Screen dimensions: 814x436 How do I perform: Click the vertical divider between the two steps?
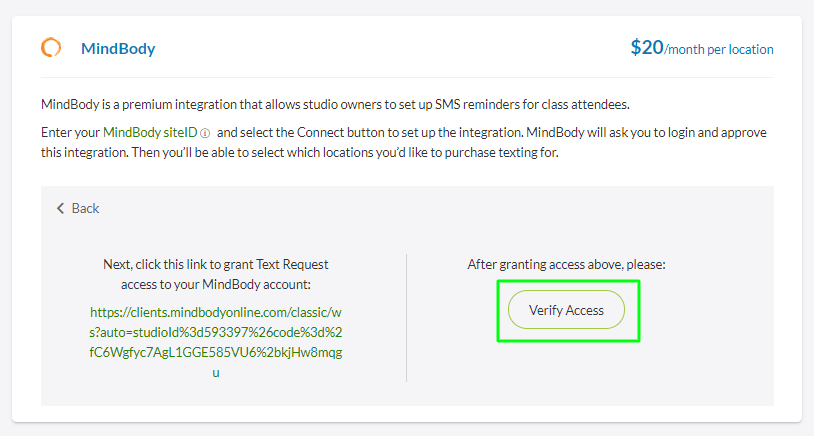click(x=406, y=317)
